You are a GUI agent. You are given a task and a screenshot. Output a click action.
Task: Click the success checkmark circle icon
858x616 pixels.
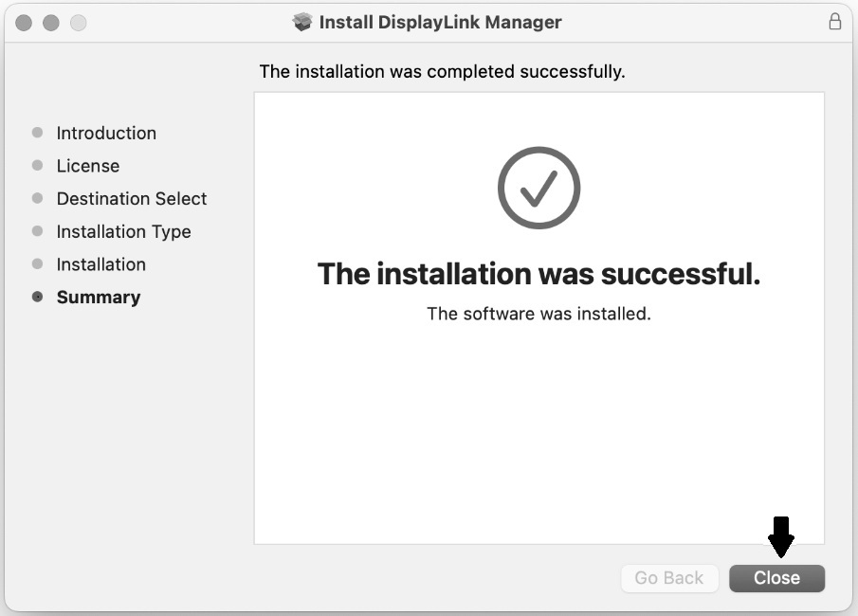pyautogui.click(x=539, y=188)
